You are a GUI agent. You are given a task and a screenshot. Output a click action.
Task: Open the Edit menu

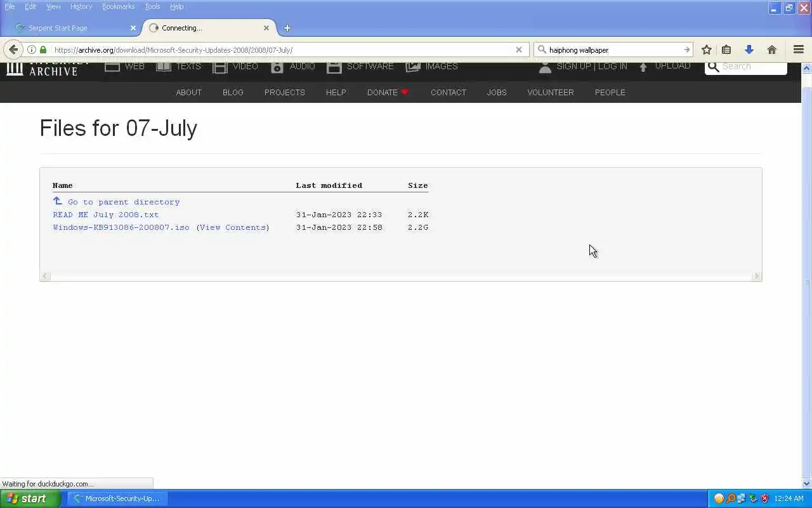pyautogui.click(x=30, y=6)
